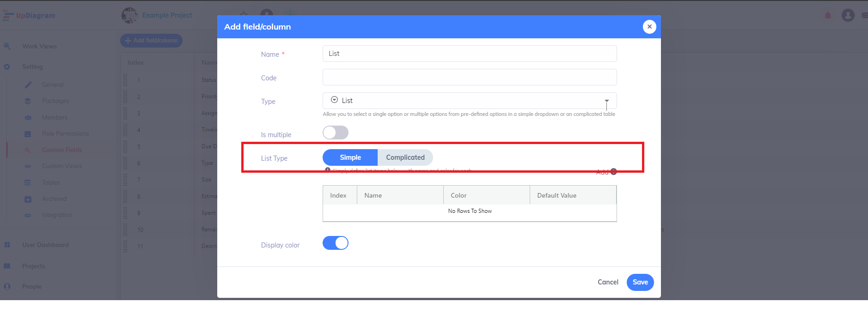Save the new field

[x=640, y=282]
